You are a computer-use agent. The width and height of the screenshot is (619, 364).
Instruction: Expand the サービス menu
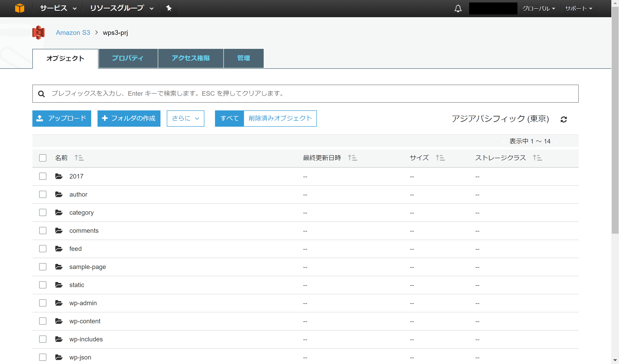pyautogui.click(x=58, y=8)
